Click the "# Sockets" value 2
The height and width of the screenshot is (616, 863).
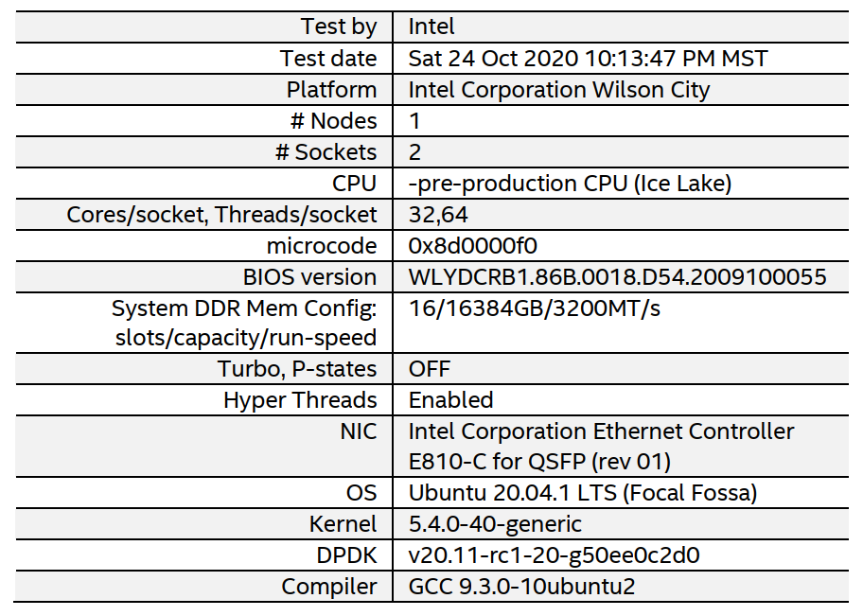[415, 152]
